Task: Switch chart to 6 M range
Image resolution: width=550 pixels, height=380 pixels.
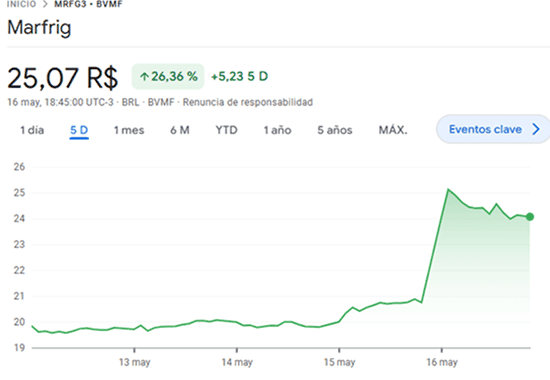Action: [x=180, y=130]
